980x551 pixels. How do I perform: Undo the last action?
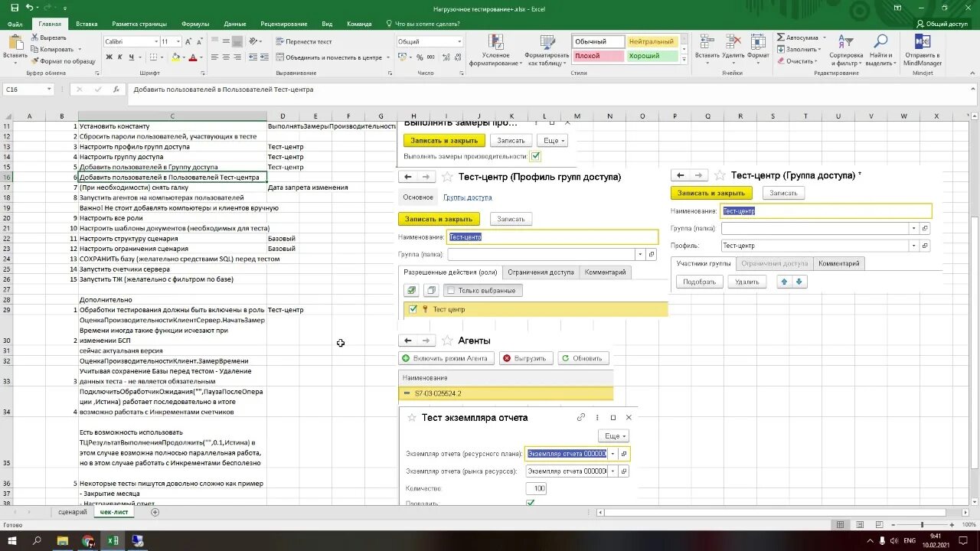(31, 7)
